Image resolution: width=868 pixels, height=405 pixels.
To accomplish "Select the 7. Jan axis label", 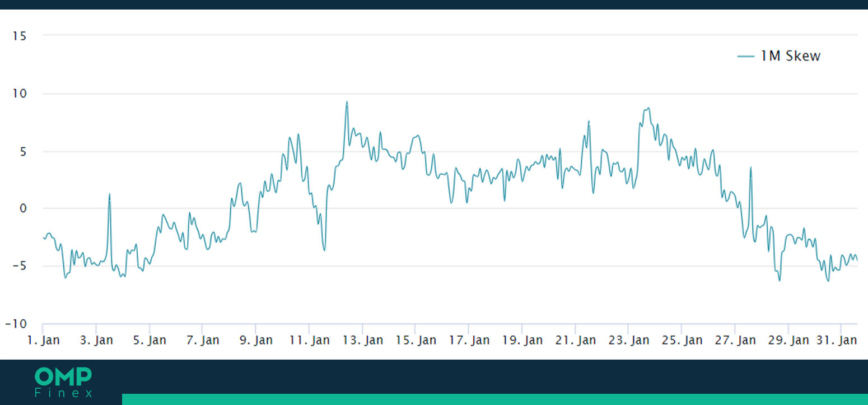I will 202,340.
